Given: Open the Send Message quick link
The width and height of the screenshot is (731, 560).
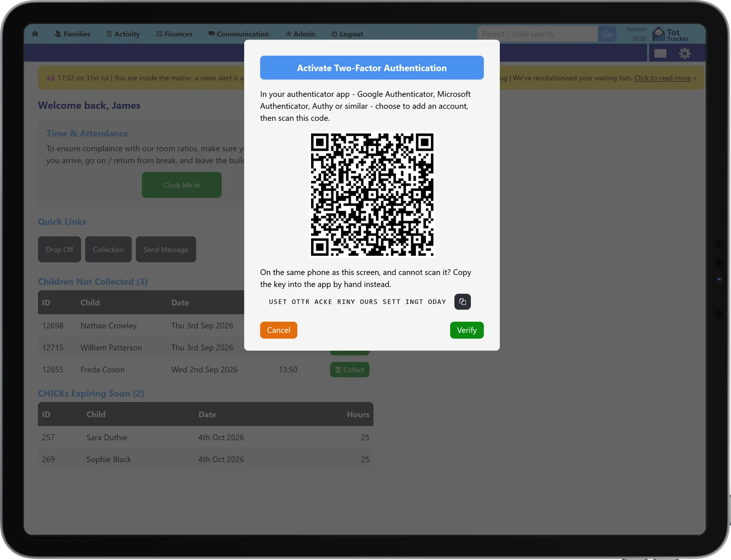Looking at the screenshot, I should point(166,249).
